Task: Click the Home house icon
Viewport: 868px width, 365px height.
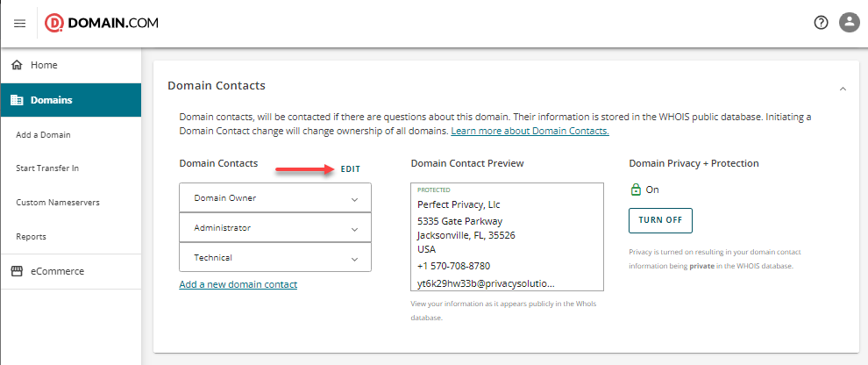Action: click(17, 65)
